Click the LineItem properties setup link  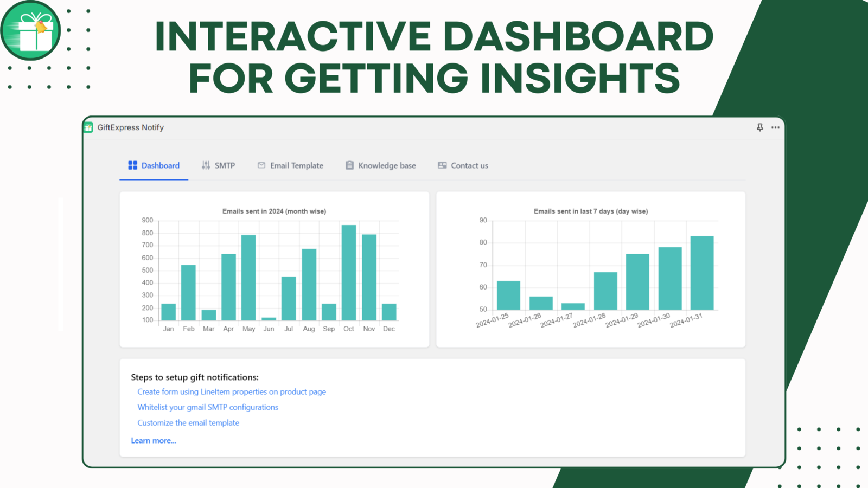coord(232,391)
